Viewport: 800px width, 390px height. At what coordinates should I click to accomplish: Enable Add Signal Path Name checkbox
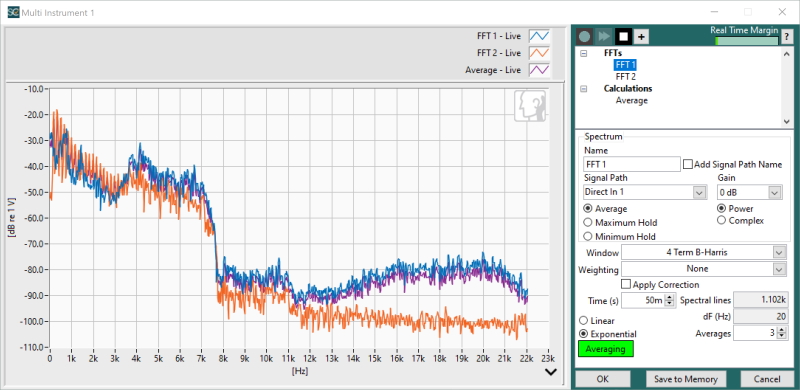[x=688, y=164]
